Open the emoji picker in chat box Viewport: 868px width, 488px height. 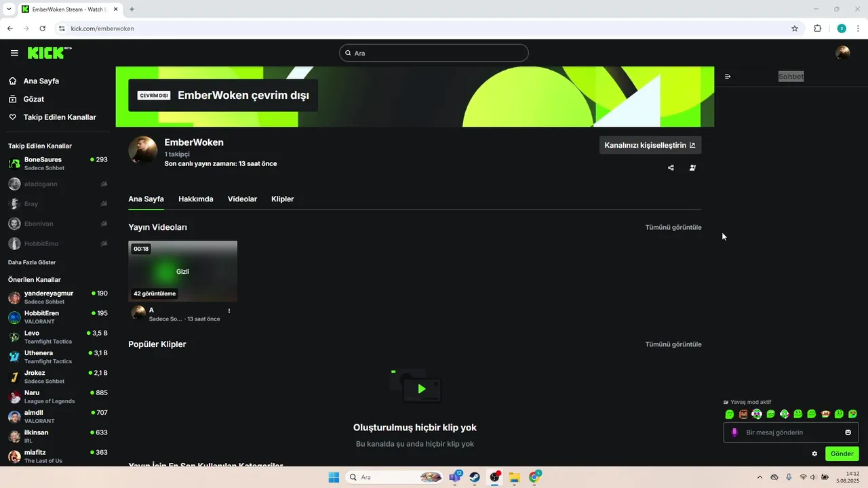(x=848, y=432)
